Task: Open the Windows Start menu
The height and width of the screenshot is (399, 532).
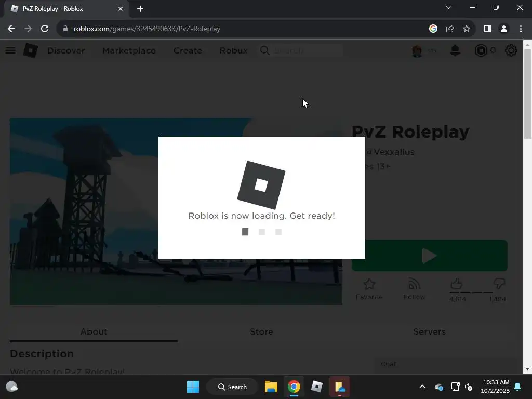Action: pyautogui.click(x=193, y=387)
